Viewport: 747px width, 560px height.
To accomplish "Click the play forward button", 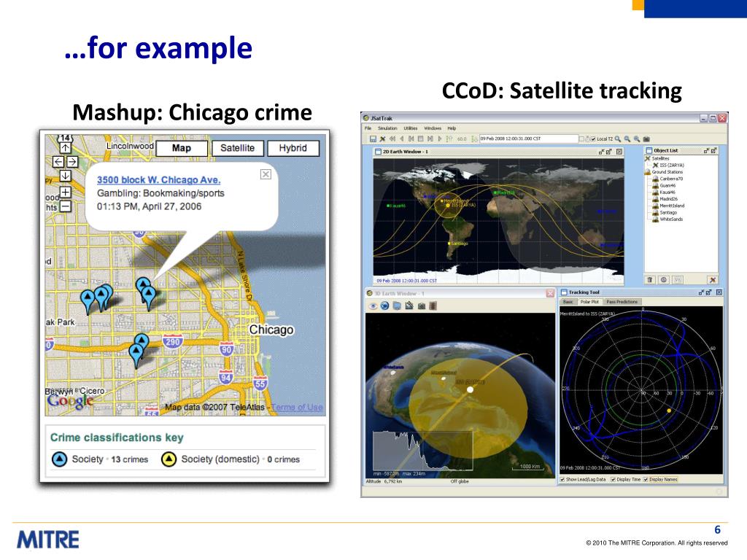I will [x=440, y=139].
